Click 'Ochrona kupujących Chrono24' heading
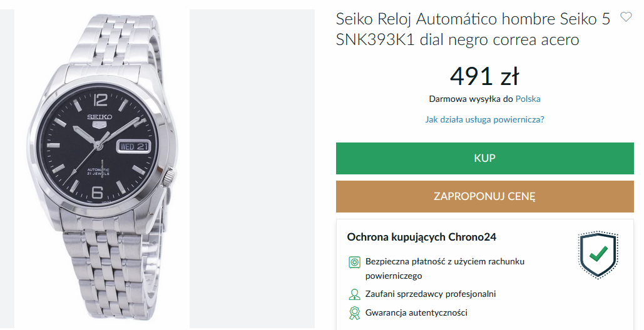The image size is (644, 330). [x=421, y=237]
